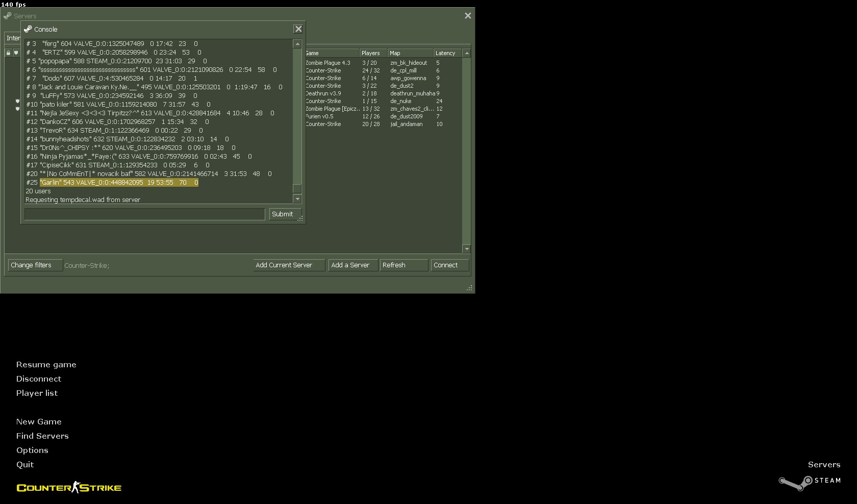Image resolution: width=857 pixels, height=504 pixels.
Task: Click the "TrevoR" player console line
Action: (114, 131)
